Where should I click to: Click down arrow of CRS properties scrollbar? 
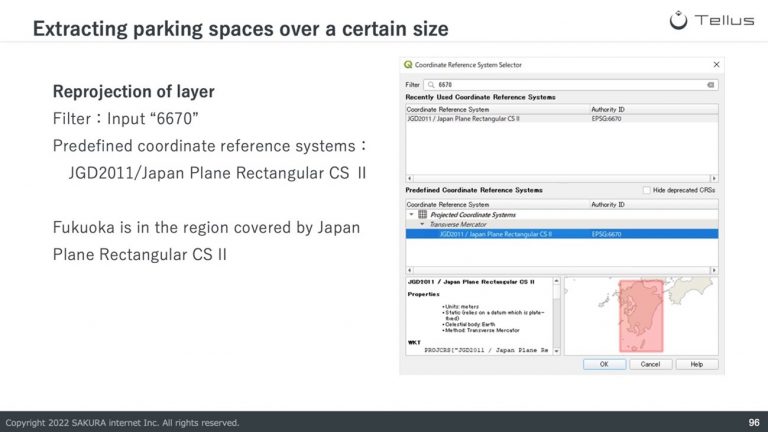[x=556, y=351]
